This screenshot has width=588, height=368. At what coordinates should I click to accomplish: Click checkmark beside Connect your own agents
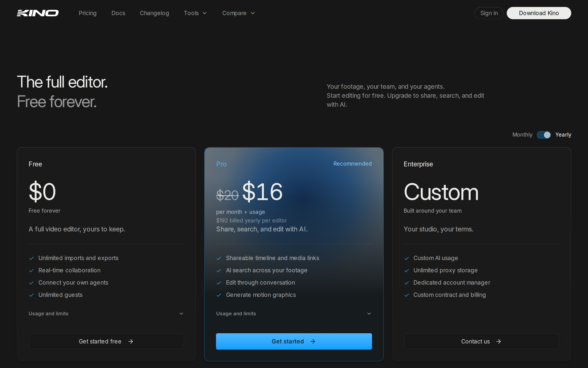pos(31,283)
